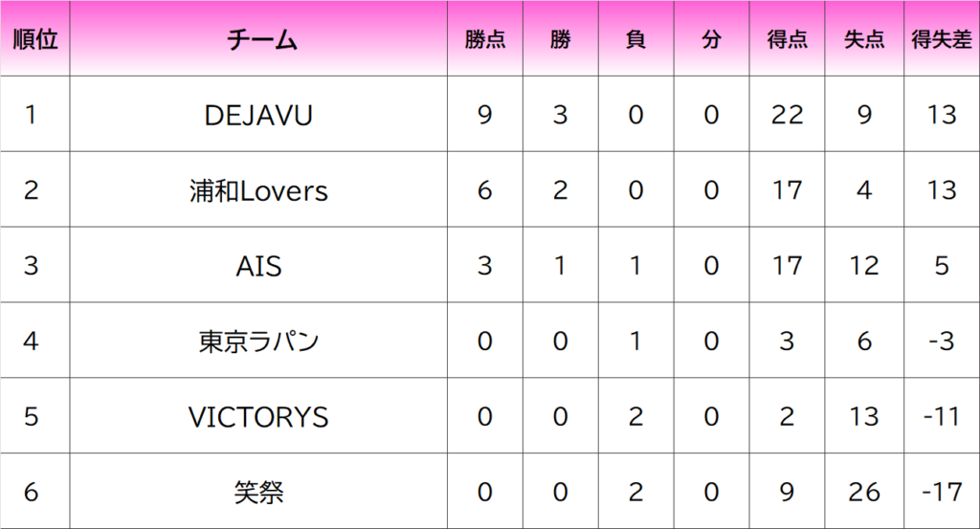Click the 得失差 column header
The image size is (980, 529).
pos(942,38)
